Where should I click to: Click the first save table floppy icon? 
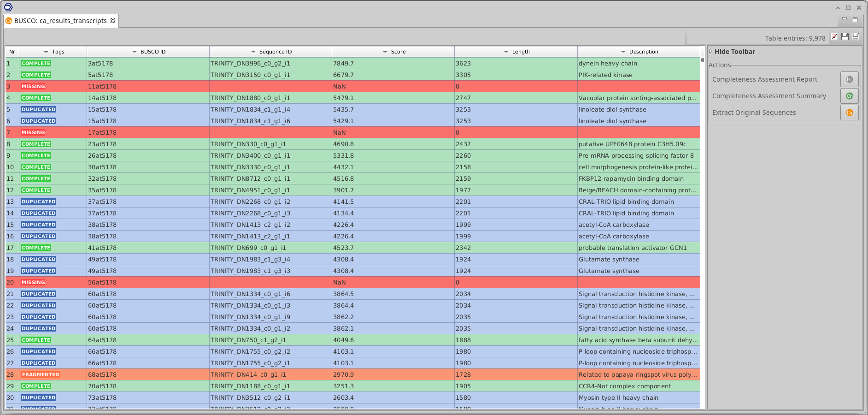(x=845, y=37)
